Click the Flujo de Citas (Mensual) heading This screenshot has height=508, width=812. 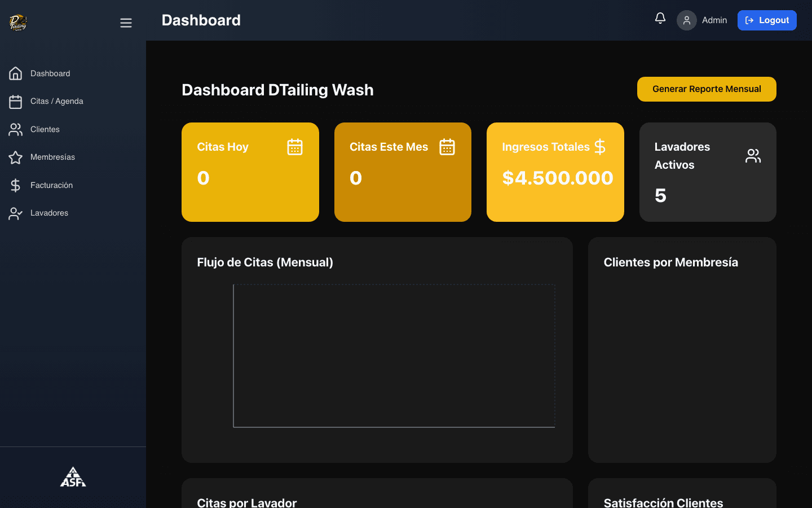[265, 262]
